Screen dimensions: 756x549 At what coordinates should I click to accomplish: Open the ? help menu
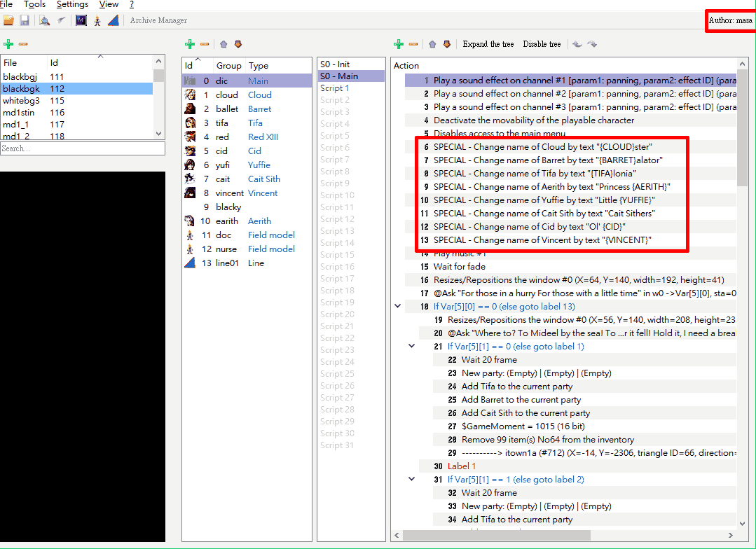tap(132, 4)
